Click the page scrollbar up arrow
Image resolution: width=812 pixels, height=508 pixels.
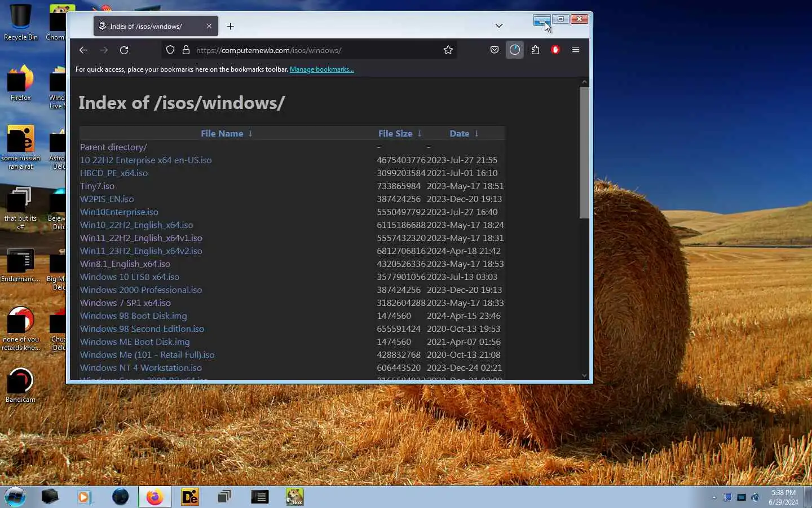pos(584,82)
